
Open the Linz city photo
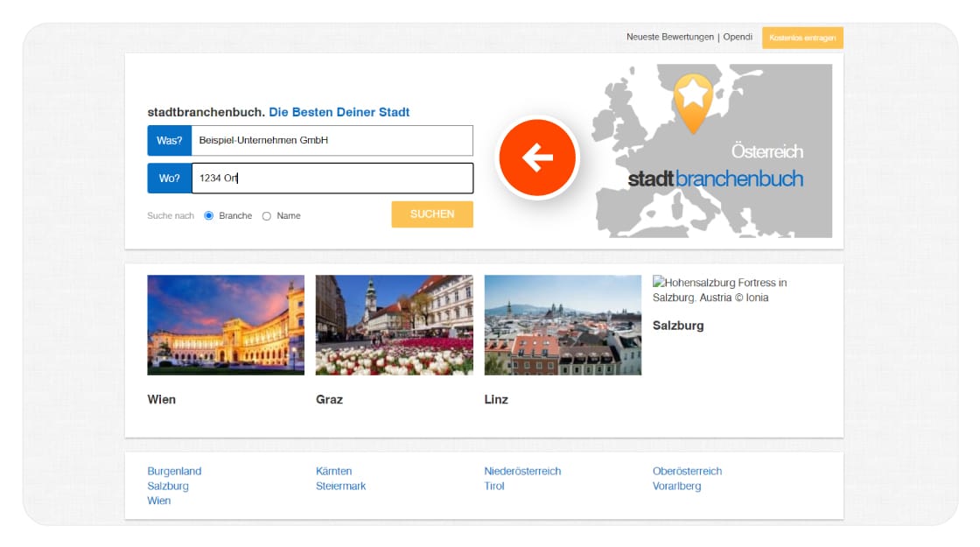pos(563,325)
